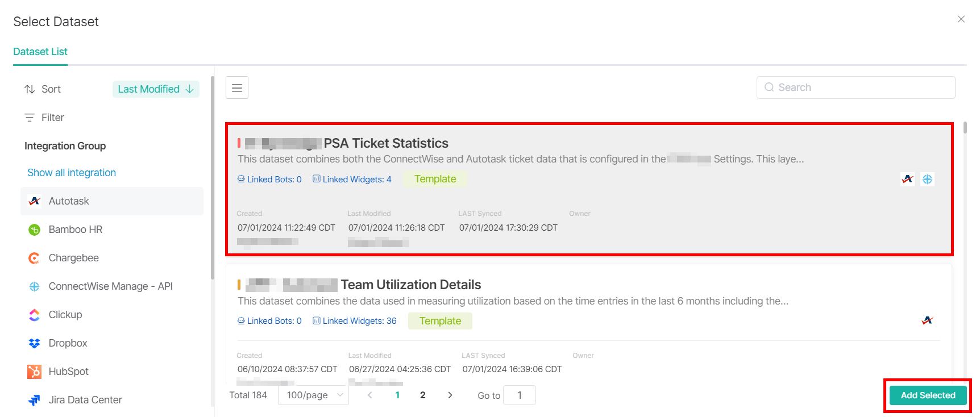The image size is (980, 417).
Task: Click the Autotask label in integration list
Action: point(69,201)
